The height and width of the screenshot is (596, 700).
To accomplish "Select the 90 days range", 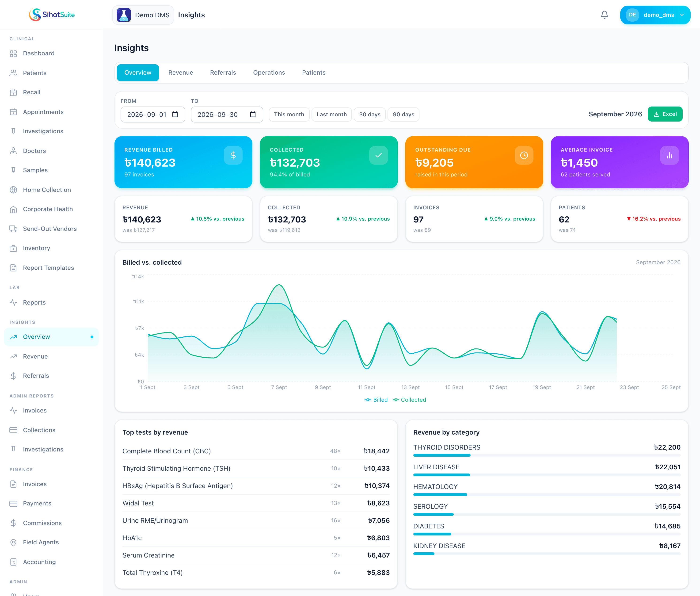I will 403,115.
